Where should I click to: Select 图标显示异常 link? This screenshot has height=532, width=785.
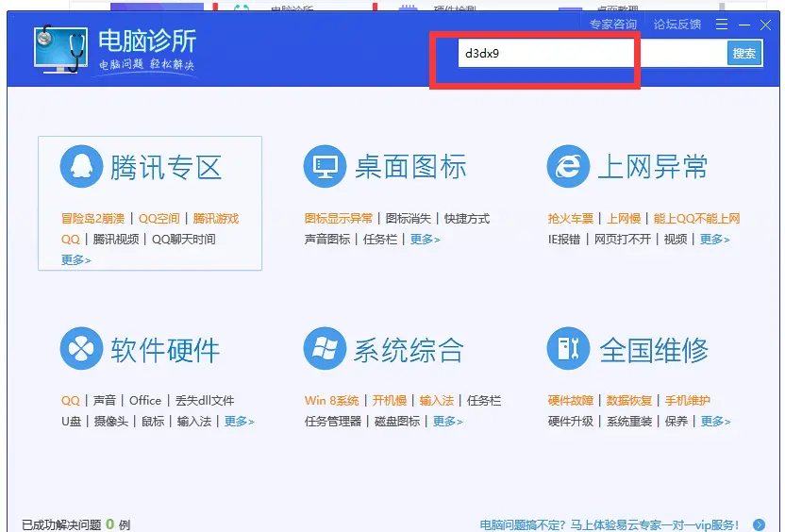339,219
